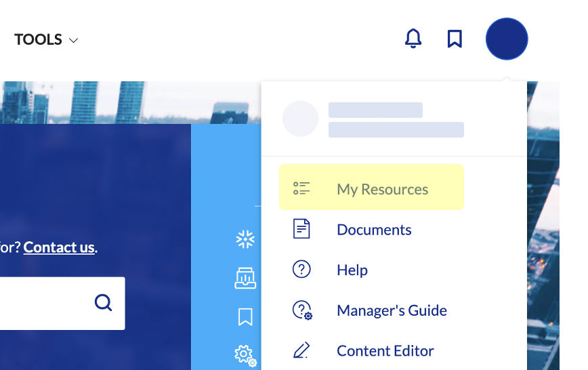Click the user profile avatar circle
The height and width of the screenshot is (370, 588).
click(x=507, y=39)
